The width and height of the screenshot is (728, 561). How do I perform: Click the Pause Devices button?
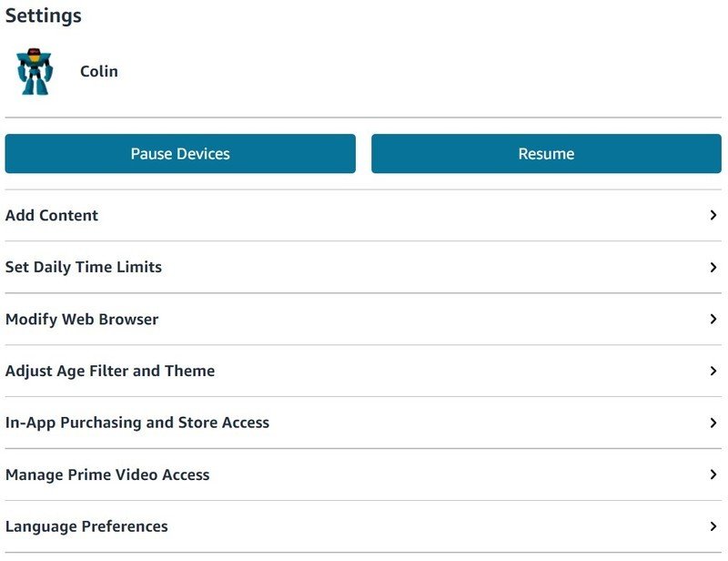pos(180,154)
